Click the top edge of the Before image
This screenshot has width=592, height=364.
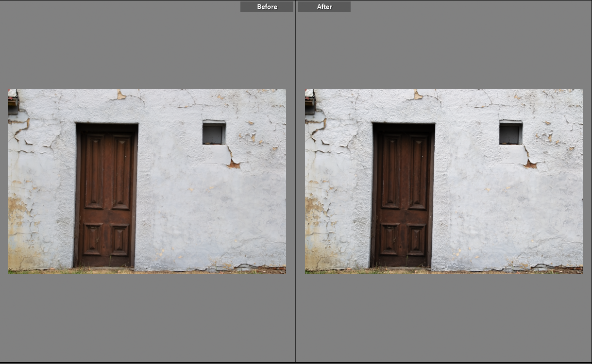coord(146,89)
